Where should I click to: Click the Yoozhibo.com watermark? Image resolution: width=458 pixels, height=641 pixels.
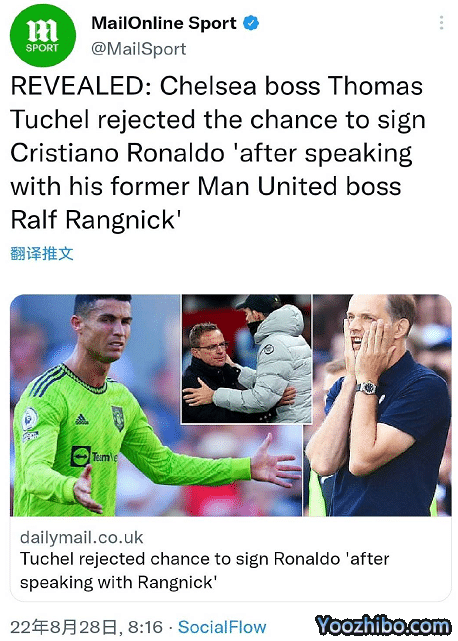383,626
